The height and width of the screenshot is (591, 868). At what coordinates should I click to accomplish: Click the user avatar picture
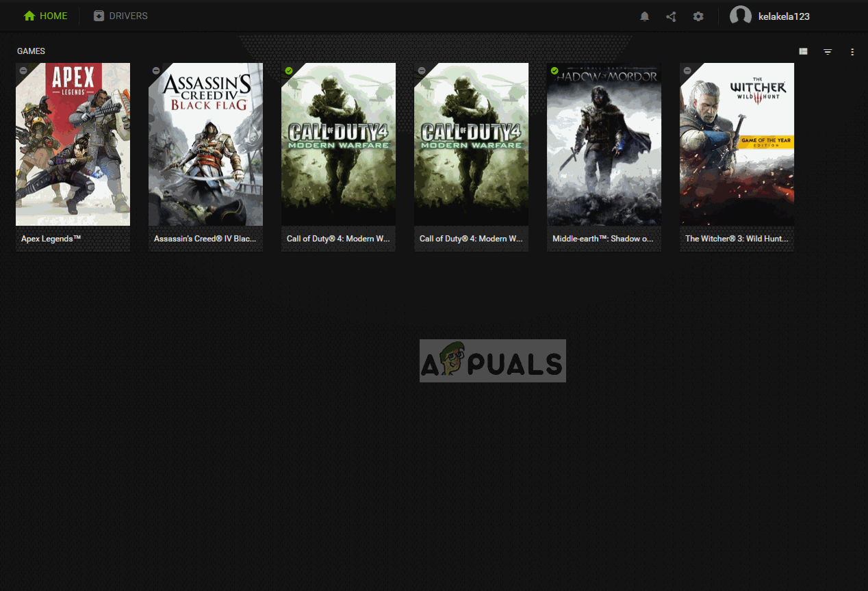(x=741, y=16)
